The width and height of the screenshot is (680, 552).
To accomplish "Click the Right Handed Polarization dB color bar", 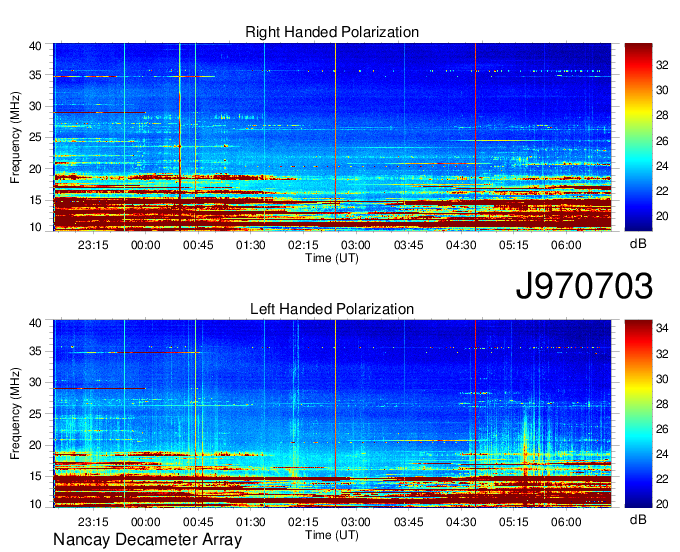I will click(638, 137).
